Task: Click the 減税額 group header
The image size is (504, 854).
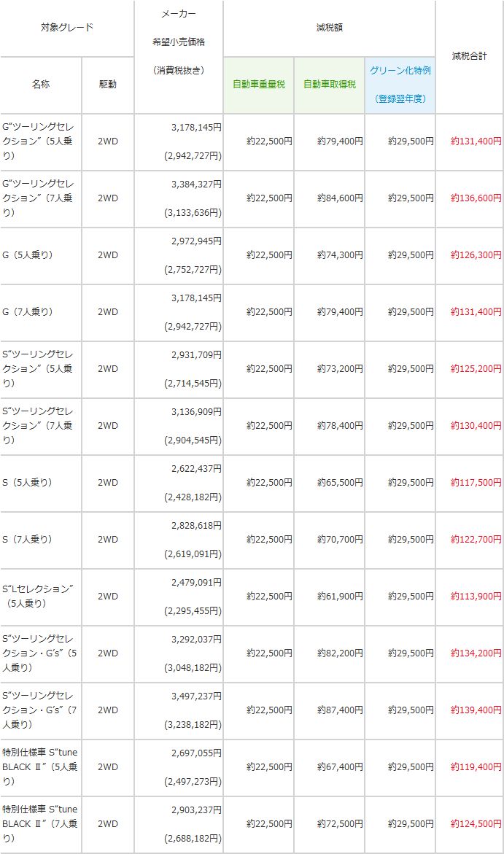Action: (x=330, y=27)
